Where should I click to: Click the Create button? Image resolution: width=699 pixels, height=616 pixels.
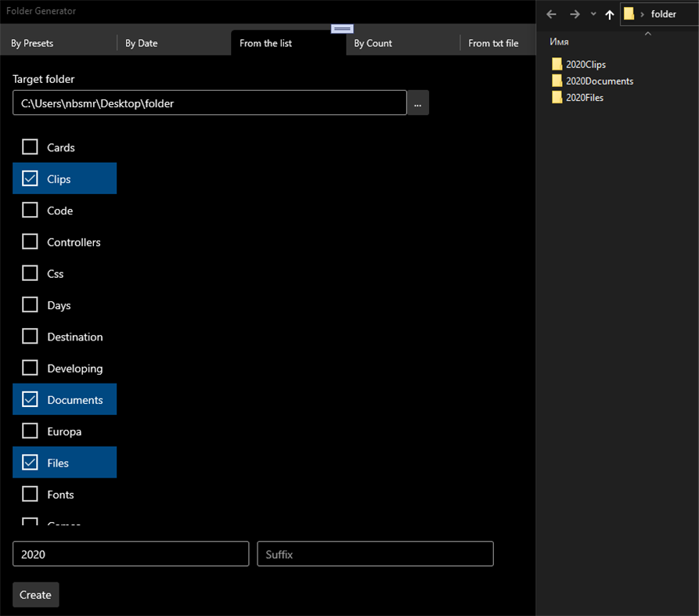pyautogui.click(x=35, y=594)
